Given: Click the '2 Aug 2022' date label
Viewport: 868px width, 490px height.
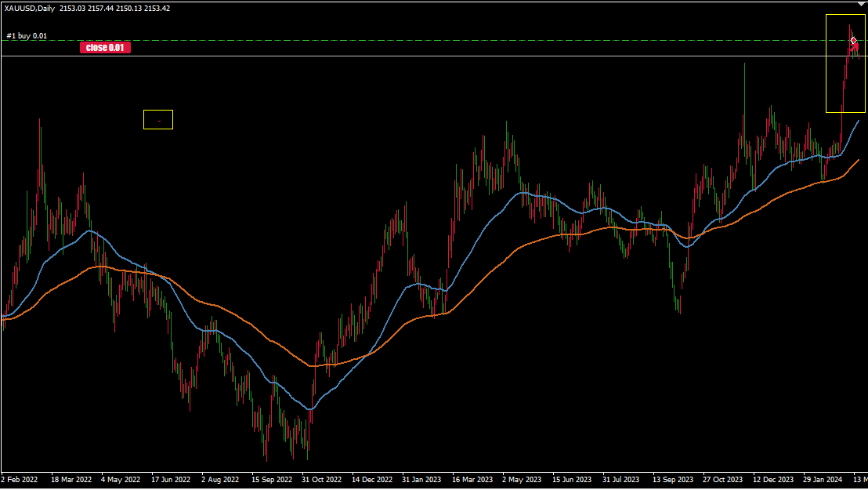Looking at the screenshot, I should [220, 480].
